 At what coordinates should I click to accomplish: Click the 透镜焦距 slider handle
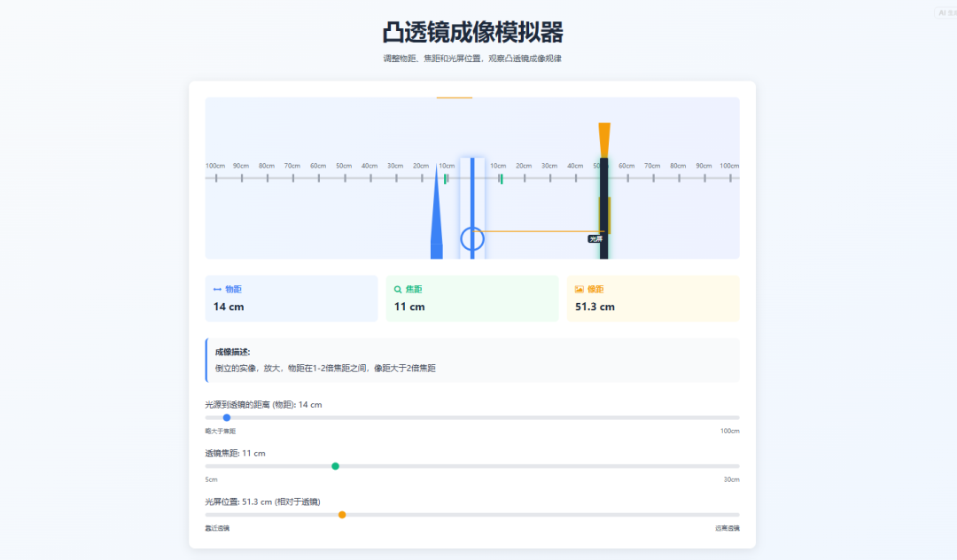coord(335,465)
